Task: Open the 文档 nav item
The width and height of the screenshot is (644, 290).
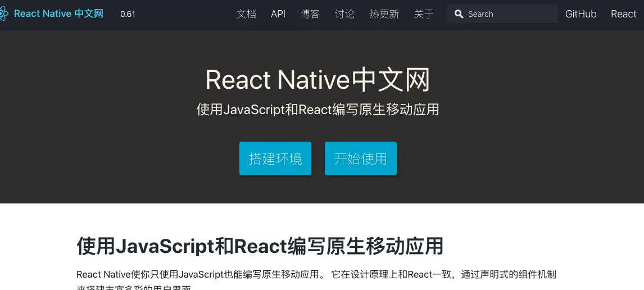Action: (x=246, y=14)
